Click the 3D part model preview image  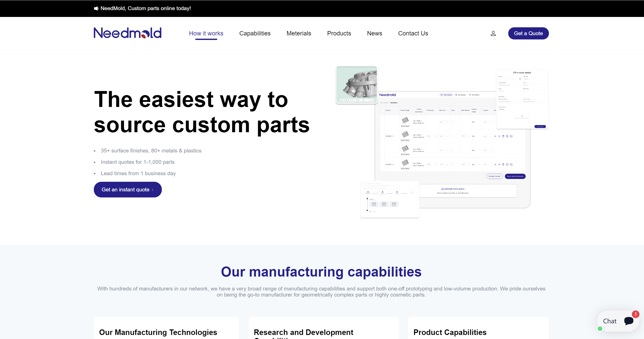click(357, 85)
